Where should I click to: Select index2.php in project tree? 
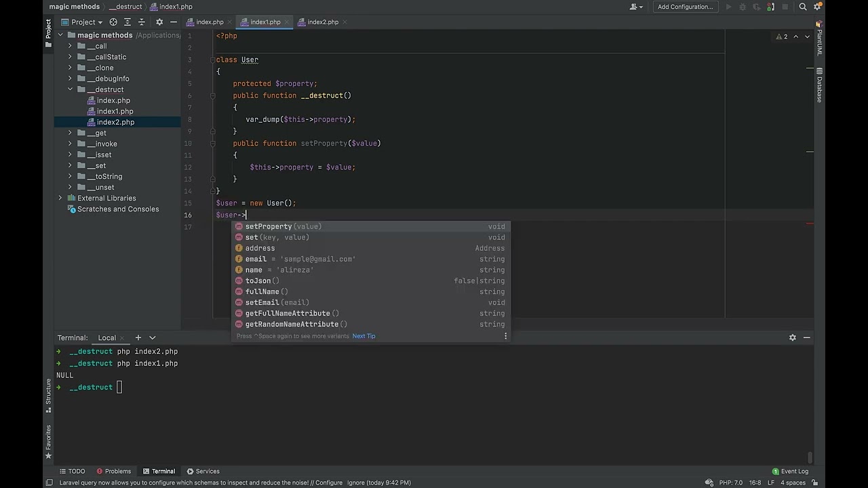tap(115, 122)
